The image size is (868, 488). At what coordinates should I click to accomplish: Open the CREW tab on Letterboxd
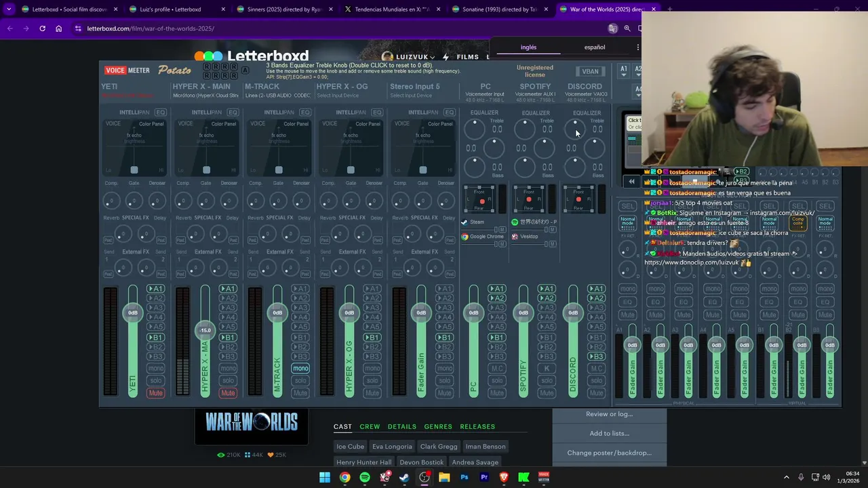370,426
